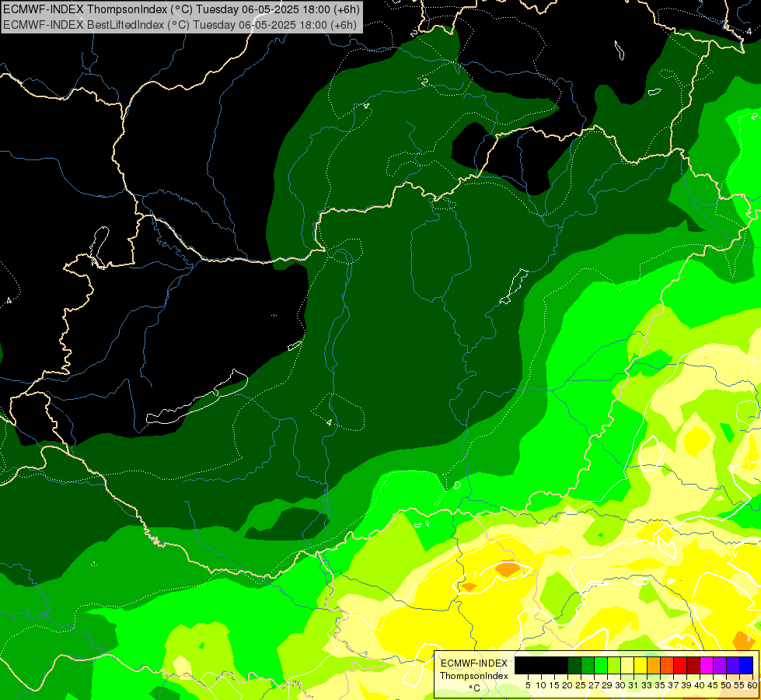Screen dimensions: 761x700
Task: Click the legend tick value '55'
Action: click(739, 685)
